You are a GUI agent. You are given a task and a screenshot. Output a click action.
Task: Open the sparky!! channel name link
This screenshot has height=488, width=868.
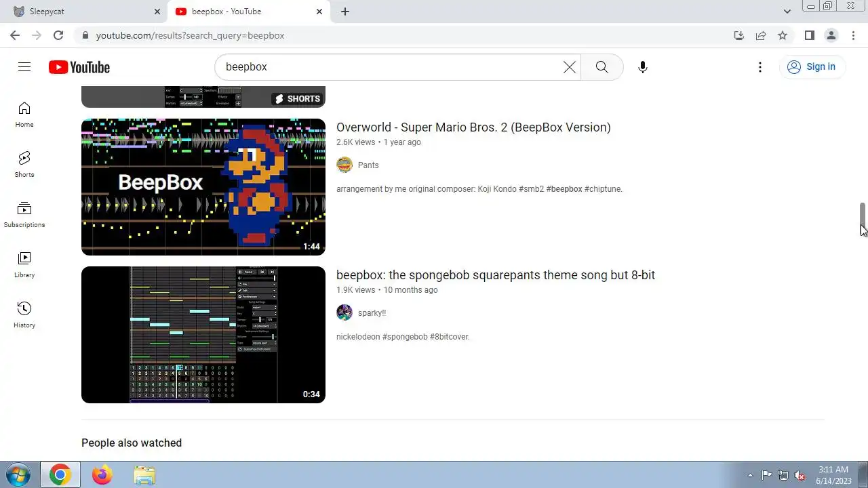click(372, 313)
